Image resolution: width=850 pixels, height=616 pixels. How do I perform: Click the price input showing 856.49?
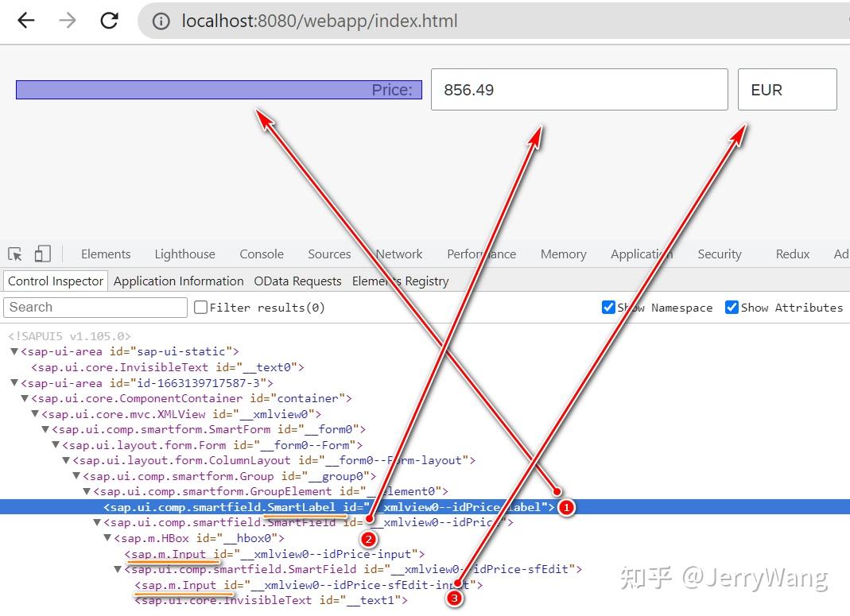[x=580, y=89]
